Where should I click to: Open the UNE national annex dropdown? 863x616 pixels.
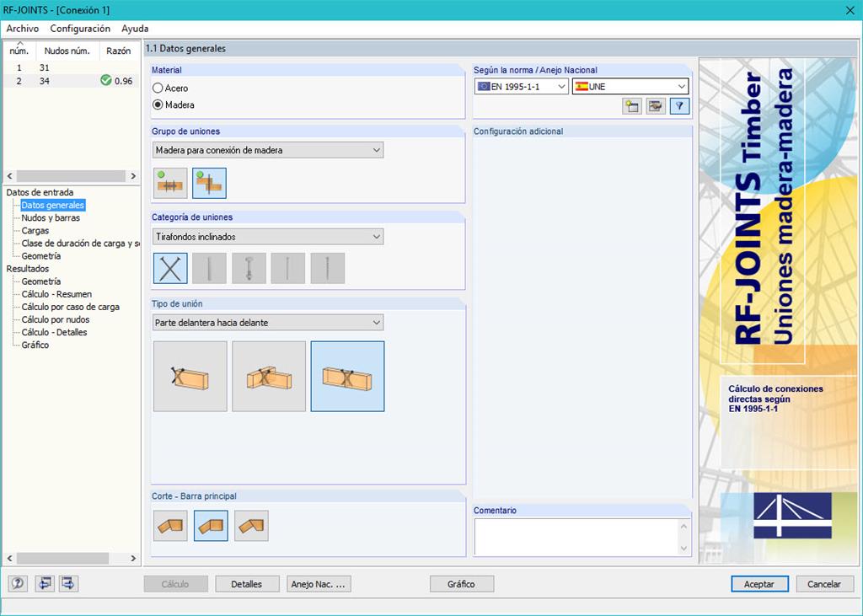630,87
